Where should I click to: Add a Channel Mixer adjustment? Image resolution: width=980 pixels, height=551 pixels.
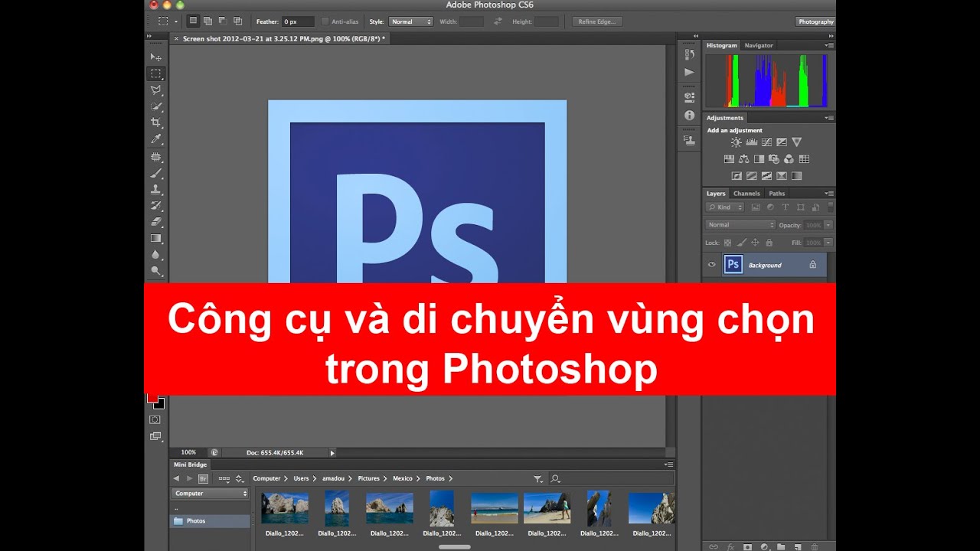pyautogui.click(x=789, y=159)
